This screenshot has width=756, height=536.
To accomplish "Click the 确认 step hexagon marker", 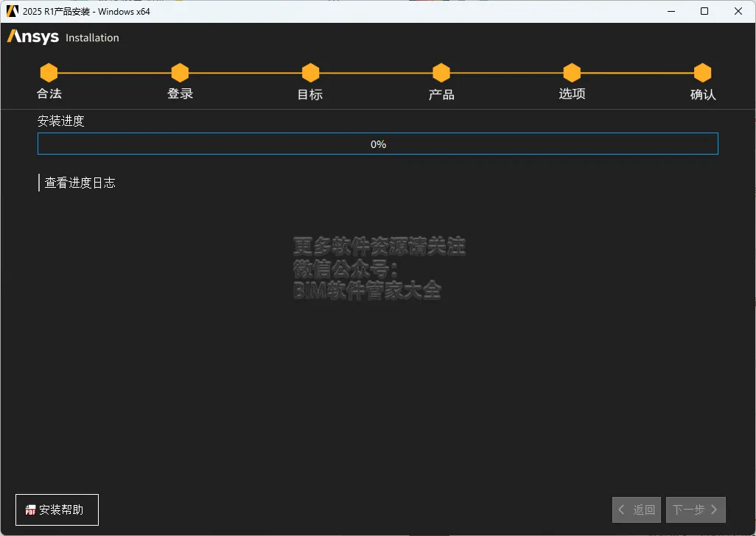I will coord(702,73).
